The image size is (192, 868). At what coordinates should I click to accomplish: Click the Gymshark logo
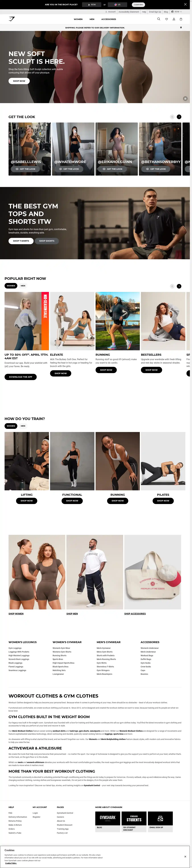12,19
